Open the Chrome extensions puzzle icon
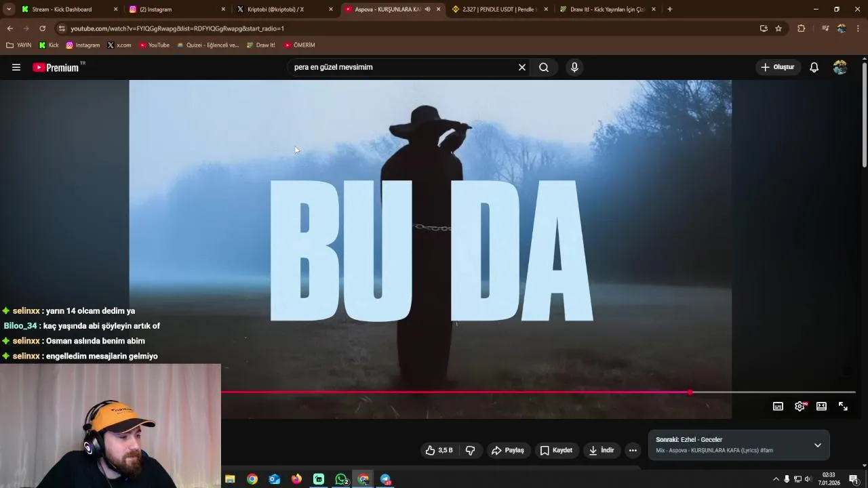The height and width of the screenshot is (488, 868). click(801, 28)
